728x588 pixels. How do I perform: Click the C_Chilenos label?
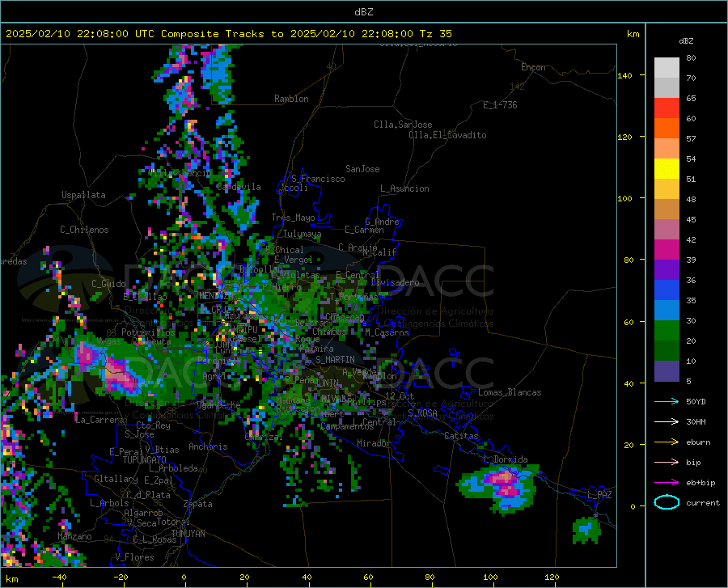[x=84, y=230]
